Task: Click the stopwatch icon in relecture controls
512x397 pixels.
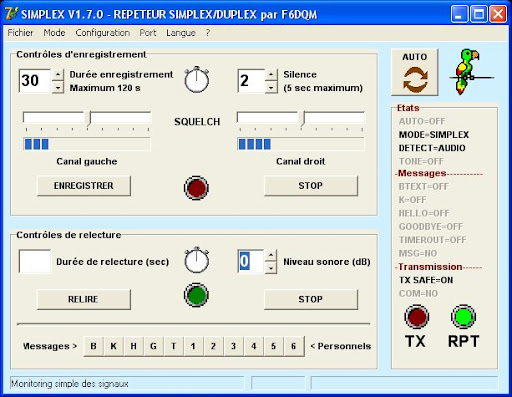Action: coord(197,260)
